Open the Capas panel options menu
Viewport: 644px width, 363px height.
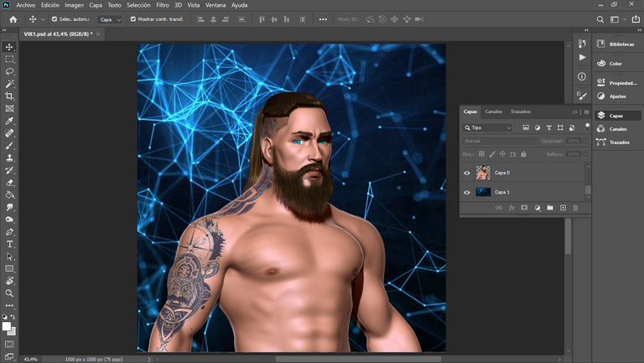(x=586, y=111)
